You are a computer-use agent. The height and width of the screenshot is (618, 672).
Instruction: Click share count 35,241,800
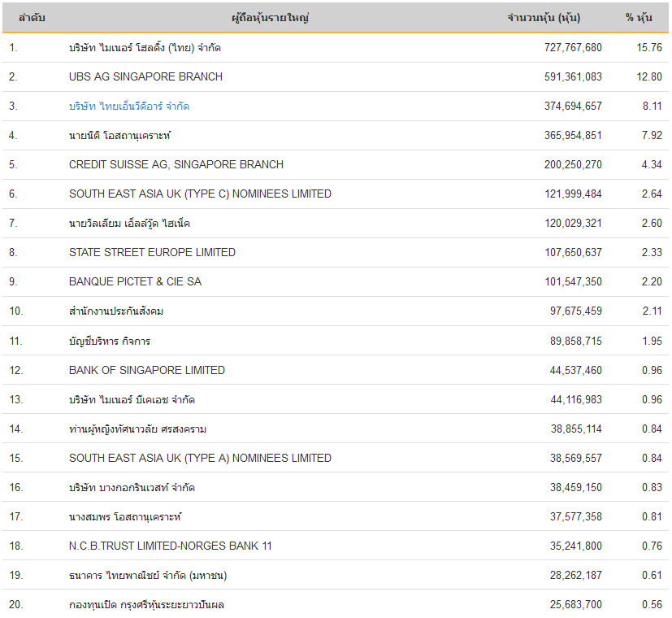point(576,546)
